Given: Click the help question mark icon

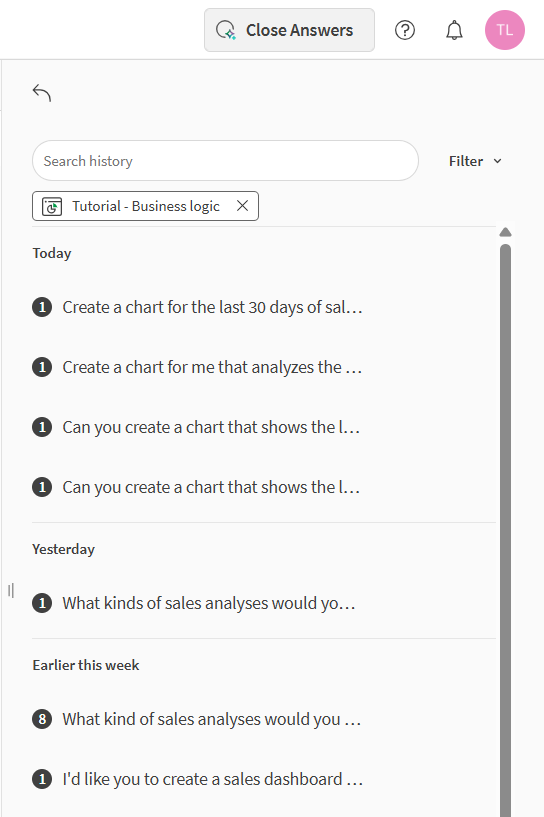Looking at the screenshot, I should click(404, 30).
